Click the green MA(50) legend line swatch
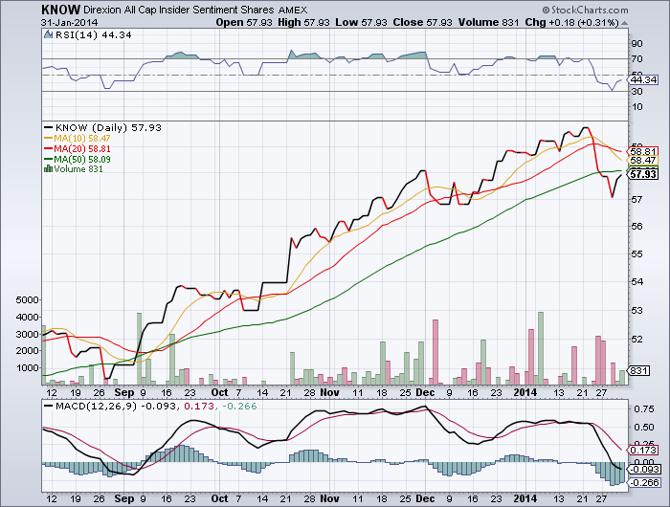 point(48,159)
